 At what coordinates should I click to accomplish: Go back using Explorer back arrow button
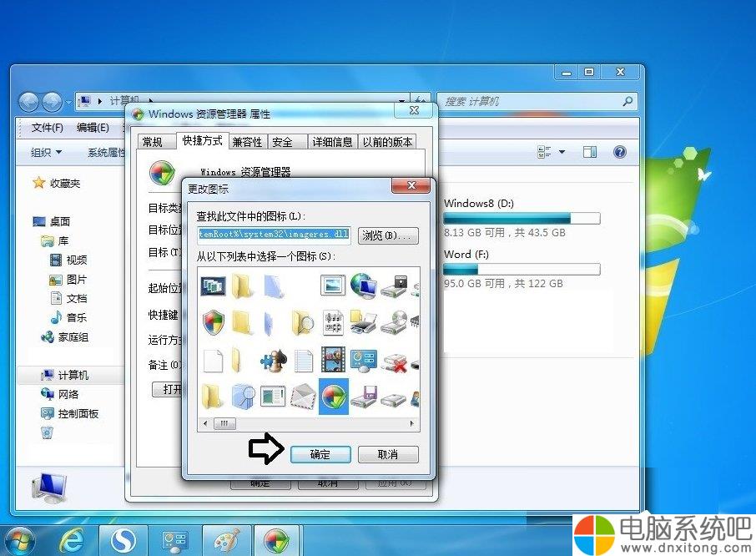tap(29, 102)
